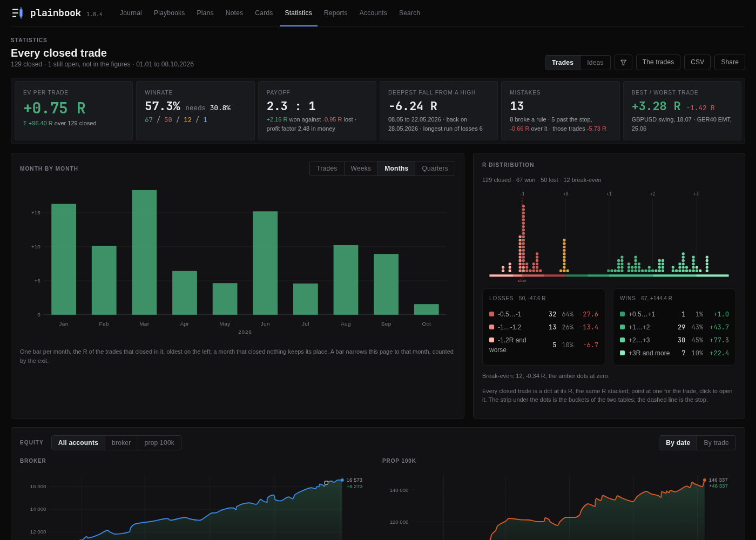Click the +1…+2 wins row label
Viewport: 756px width, 540px height.
click(x=639, y=327)
